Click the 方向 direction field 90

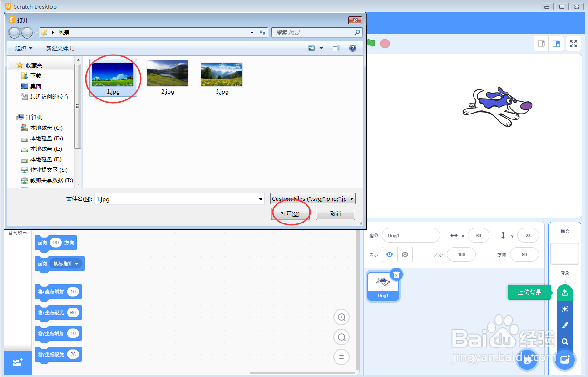pos(524,255)
